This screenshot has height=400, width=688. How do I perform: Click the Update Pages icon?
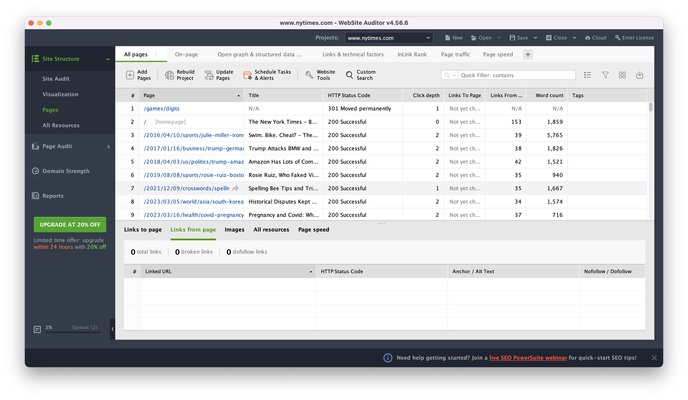[209, 75]
